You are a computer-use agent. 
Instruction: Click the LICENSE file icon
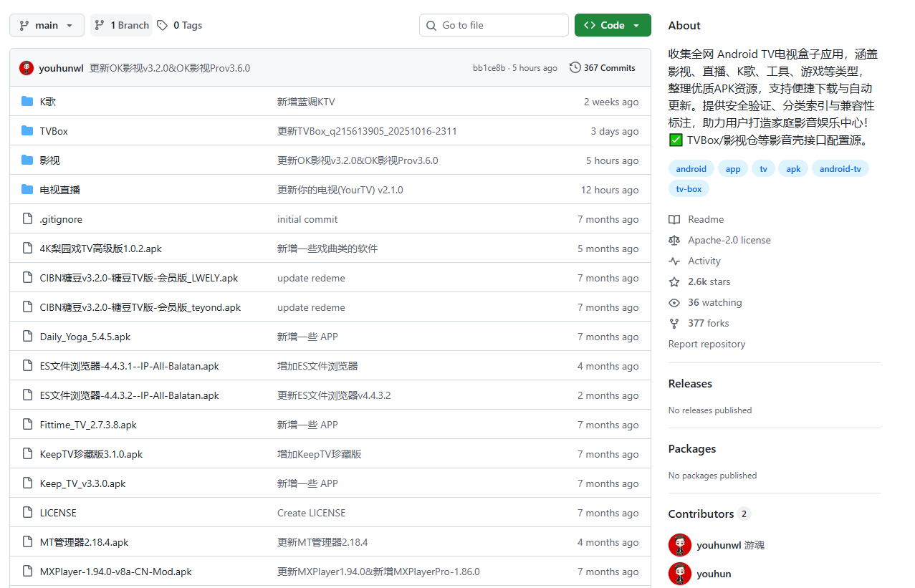pyautogui.click(x=27, y=512)
